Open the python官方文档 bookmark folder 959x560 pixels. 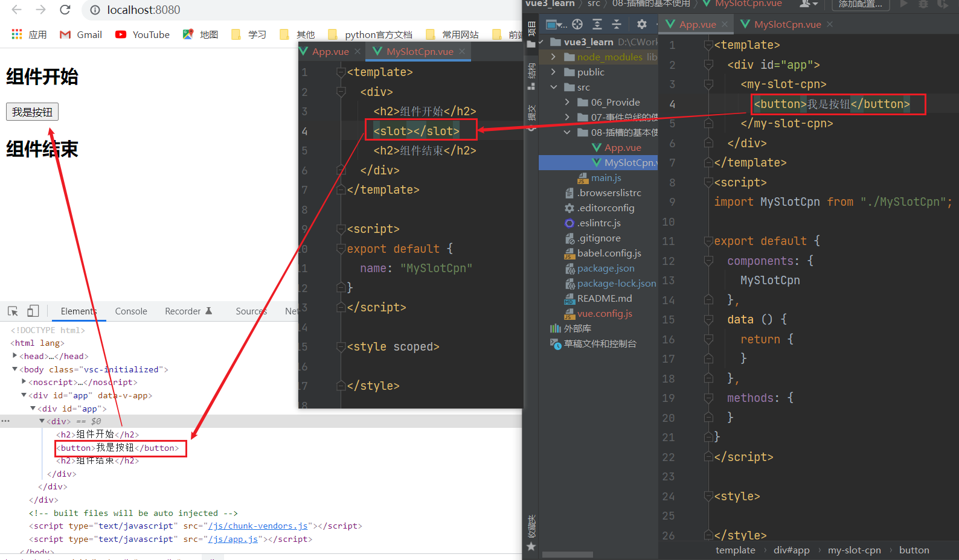370,34
